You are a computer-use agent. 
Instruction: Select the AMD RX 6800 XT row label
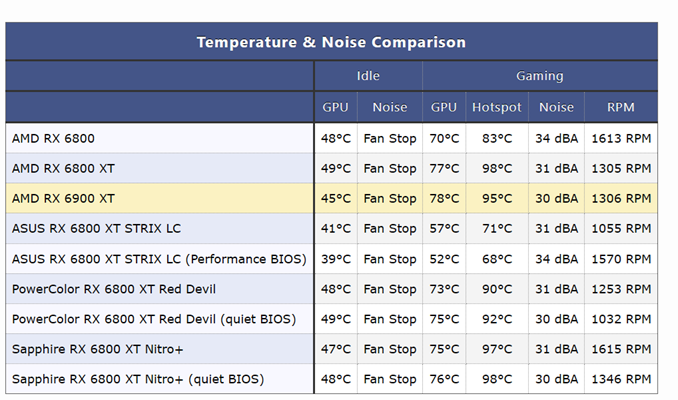(x=63, y=168)
